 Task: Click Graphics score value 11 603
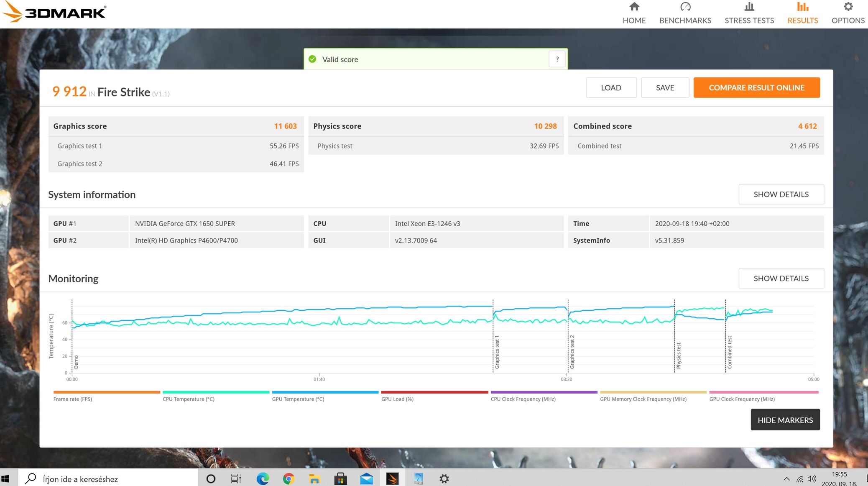point(286,126)
